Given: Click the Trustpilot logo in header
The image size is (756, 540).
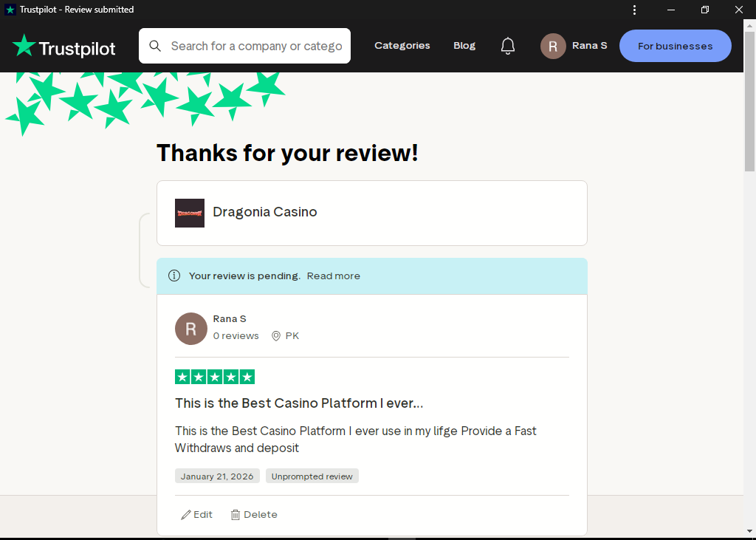Looking at the screenshot, I should pos(63,47).
